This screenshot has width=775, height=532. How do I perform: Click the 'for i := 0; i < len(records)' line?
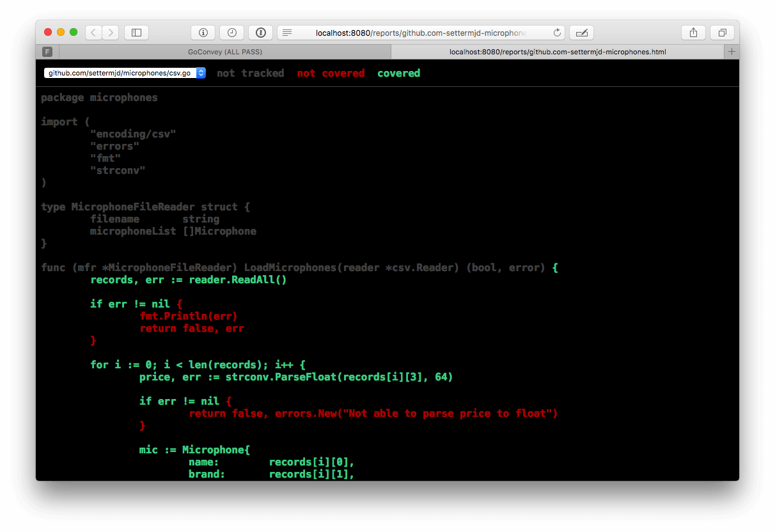(198, 365)
